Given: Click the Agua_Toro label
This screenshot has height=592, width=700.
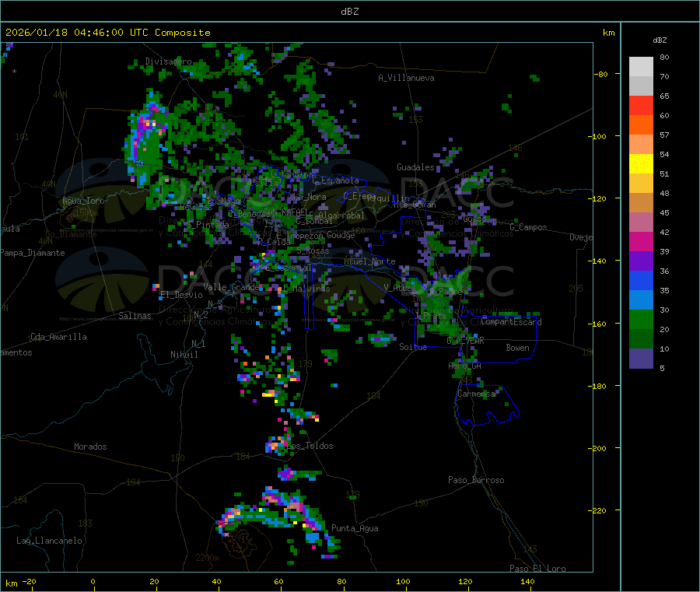Looking at the screenshot, I should (83, 201).
